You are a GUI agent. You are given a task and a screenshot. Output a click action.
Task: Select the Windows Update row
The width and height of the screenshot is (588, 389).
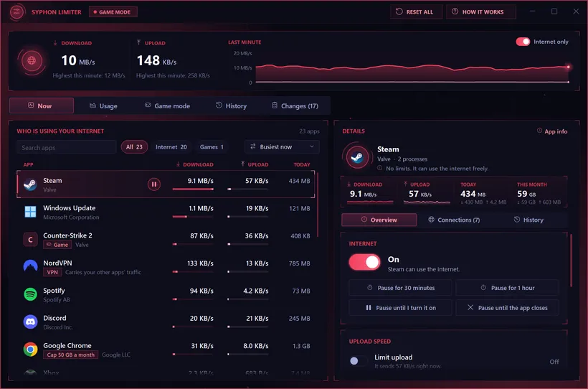(166, 212)
